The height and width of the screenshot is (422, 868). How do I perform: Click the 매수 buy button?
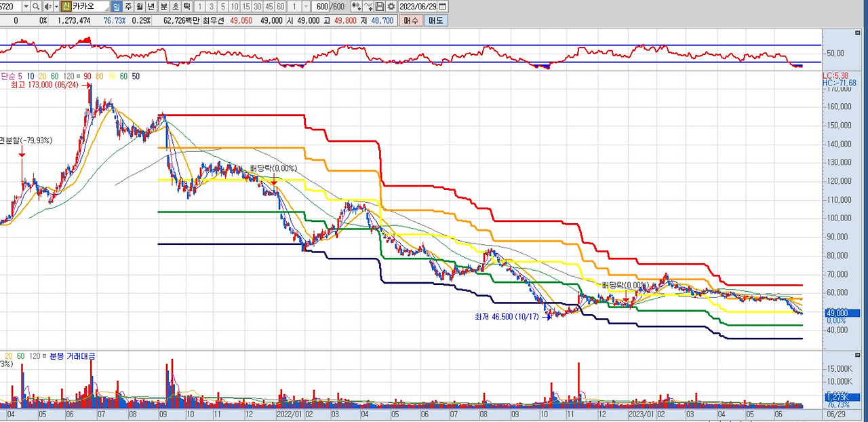point(412,20)
